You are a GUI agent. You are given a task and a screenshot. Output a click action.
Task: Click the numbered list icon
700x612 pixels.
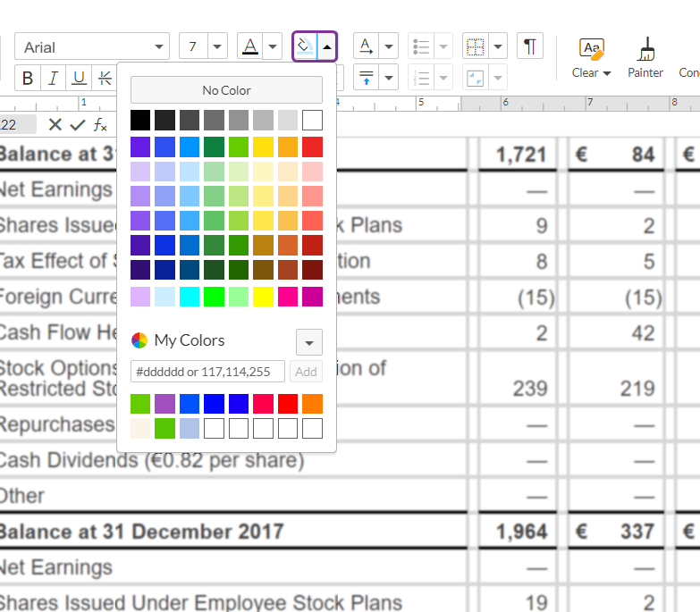coord(421,78)
